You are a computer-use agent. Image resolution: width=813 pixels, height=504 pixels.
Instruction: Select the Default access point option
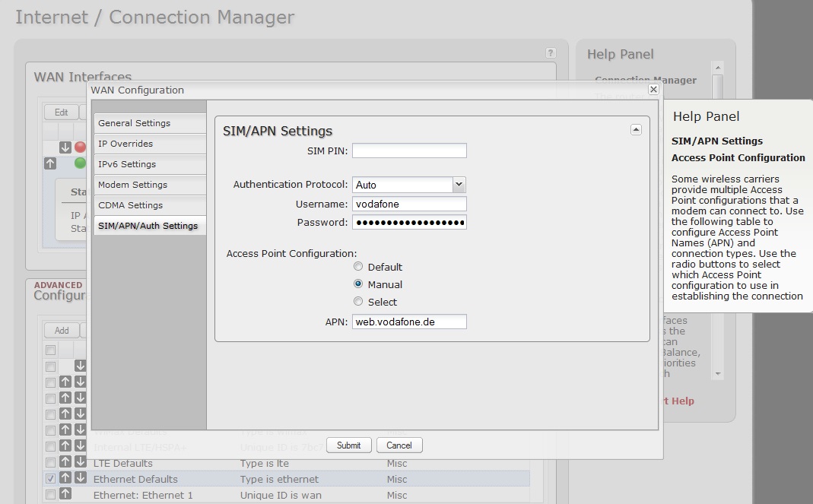pyautogui.click(x=358, y=267)
